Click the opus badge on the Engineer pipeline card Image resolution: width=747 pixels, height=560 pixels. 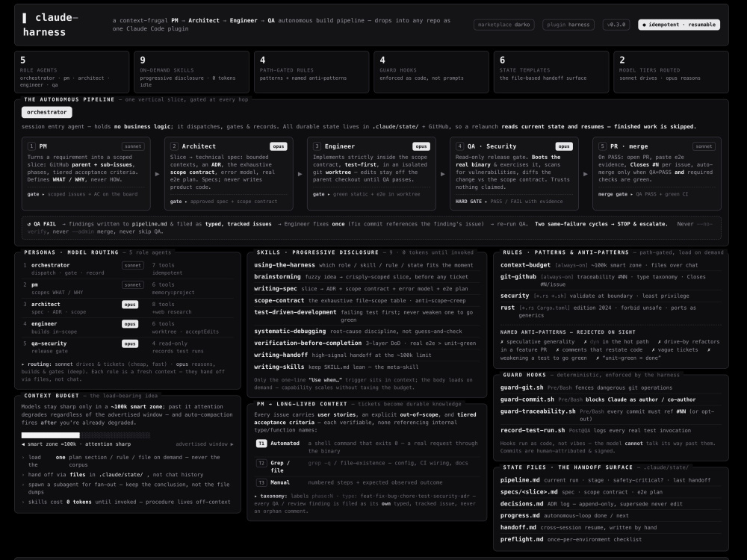click(421, 146)
